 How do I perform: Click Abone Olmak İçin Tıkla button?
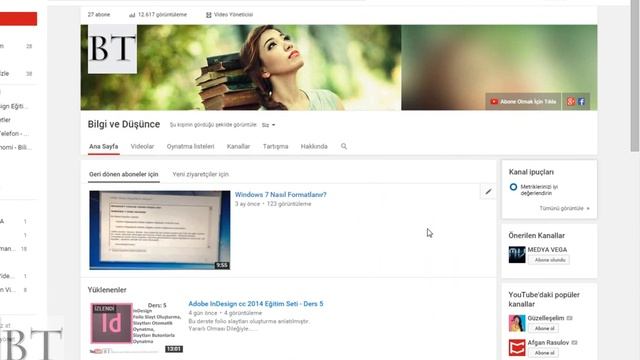[523, 102]
